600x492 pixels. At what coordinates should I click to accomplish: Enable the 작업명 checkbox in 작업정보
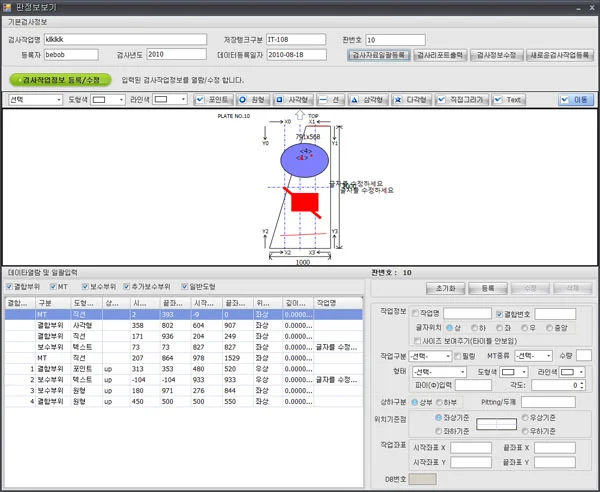coord(416,314)
